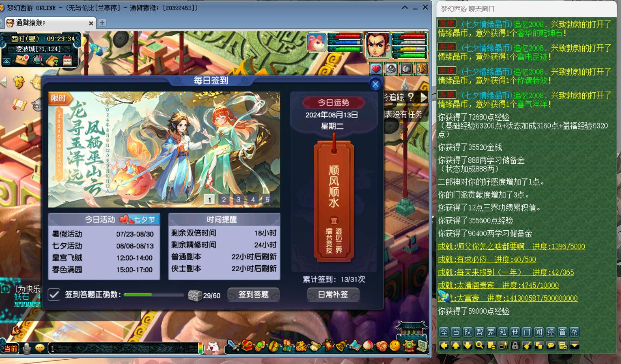Select banner page 3
Image resolution: width=621 pixels, height=364 pixels.
click(238, 199)
